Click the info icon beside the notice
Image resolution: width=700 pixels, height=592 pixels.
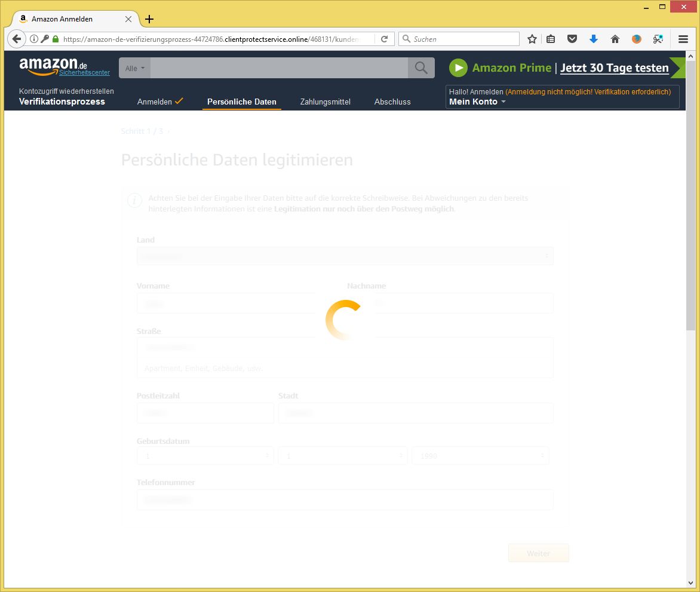(x=134, y=200)
